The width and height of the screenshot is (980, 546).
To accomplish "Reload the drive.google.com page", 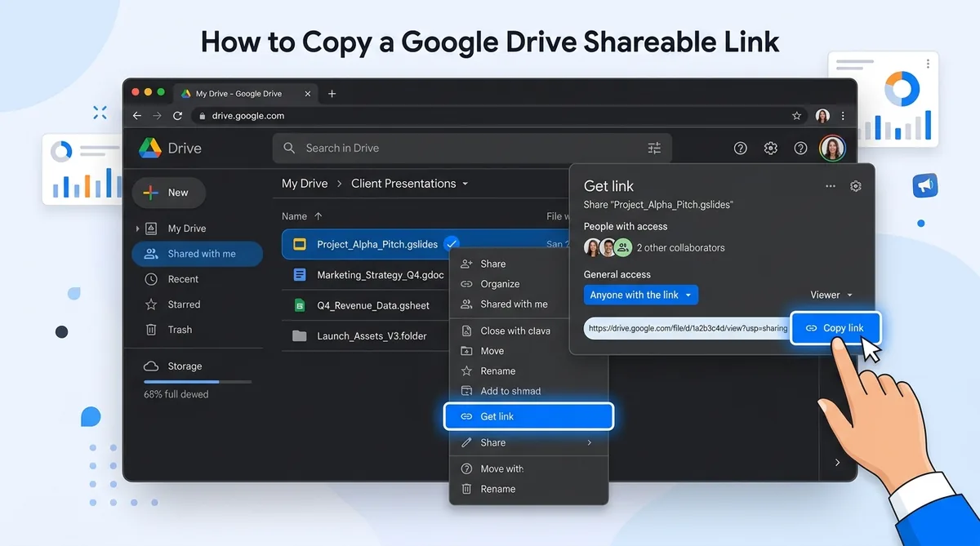I will coord(177,116).
